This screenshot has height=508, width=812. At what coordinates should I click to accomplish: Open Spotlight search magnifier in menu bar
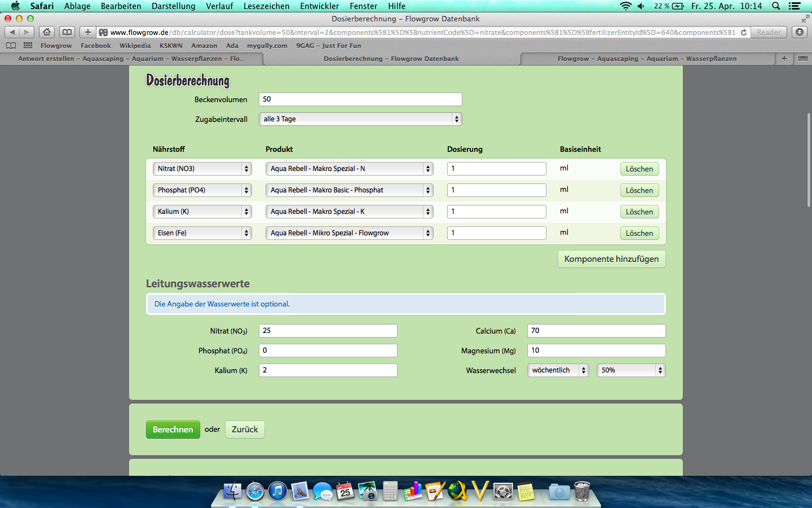pyautogui.click(x=776, y=6)
